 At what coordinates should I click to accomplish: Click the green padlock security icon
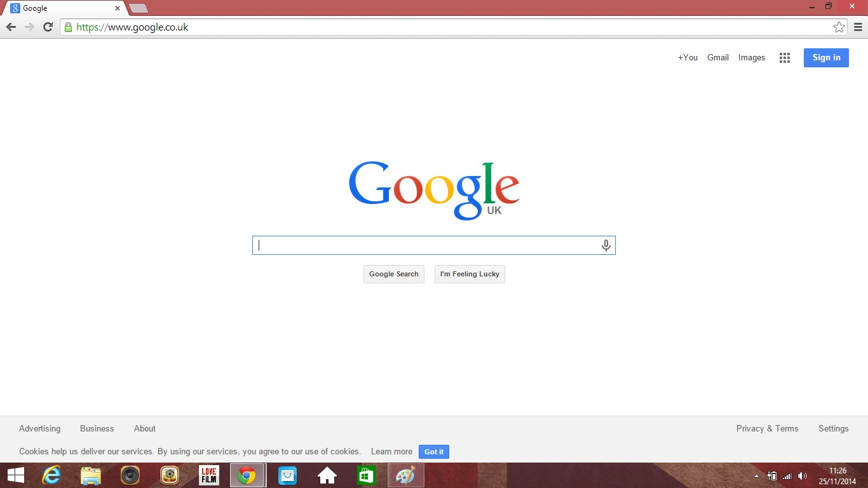coord(68,27)
